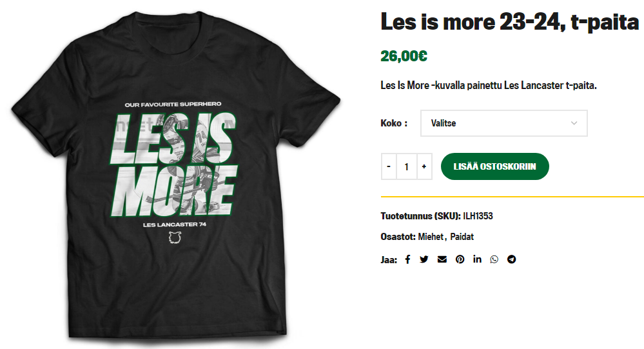Click the 26,00€ price text
Screen dimensions: 644x349
(x=404, y=56)
